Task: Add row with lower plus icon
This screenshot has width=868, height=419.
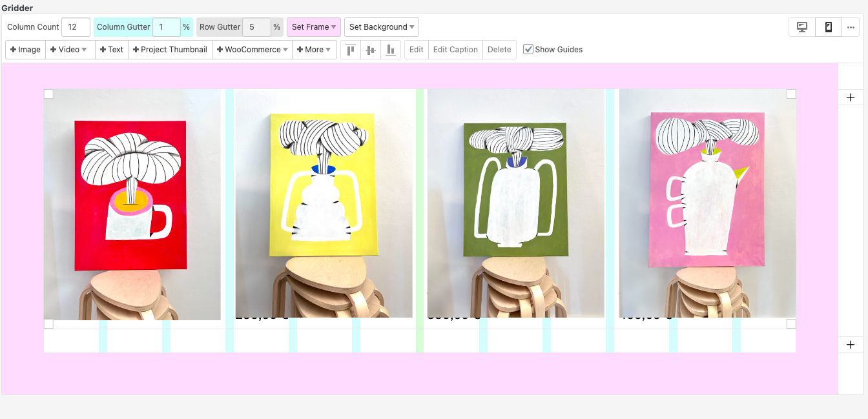Action: (x=851, y=345)
